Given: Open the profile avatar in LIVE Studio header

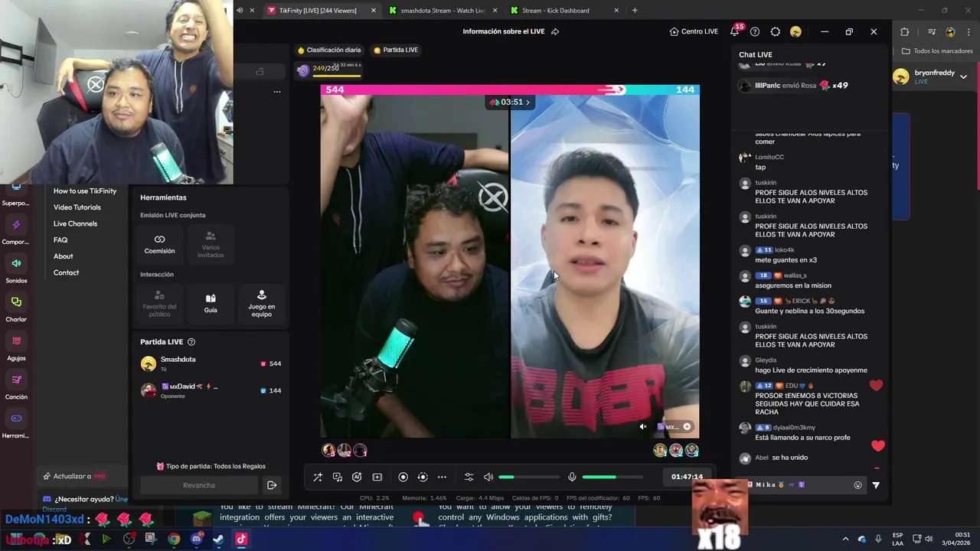Looking at the screenshot, I should [795, 31].
